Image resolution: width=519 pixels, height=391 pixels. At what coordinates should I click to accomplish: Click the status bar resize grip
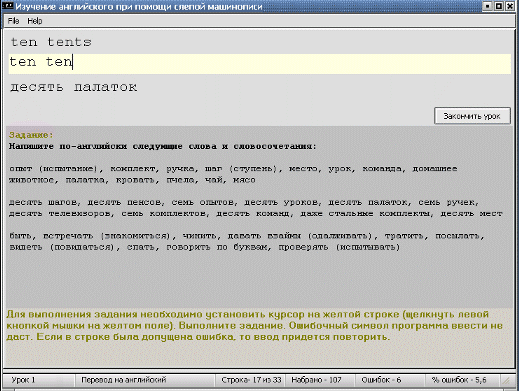click(x=506, y=380)
